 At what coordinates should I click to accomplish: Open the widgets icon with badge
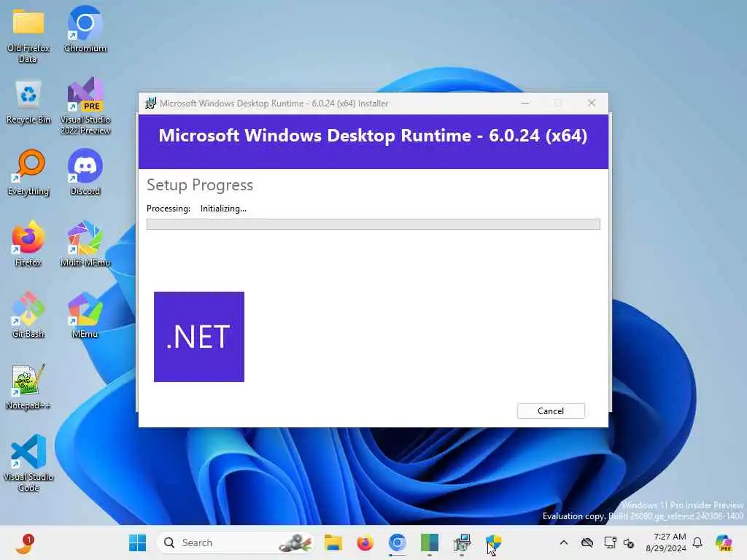25,544
